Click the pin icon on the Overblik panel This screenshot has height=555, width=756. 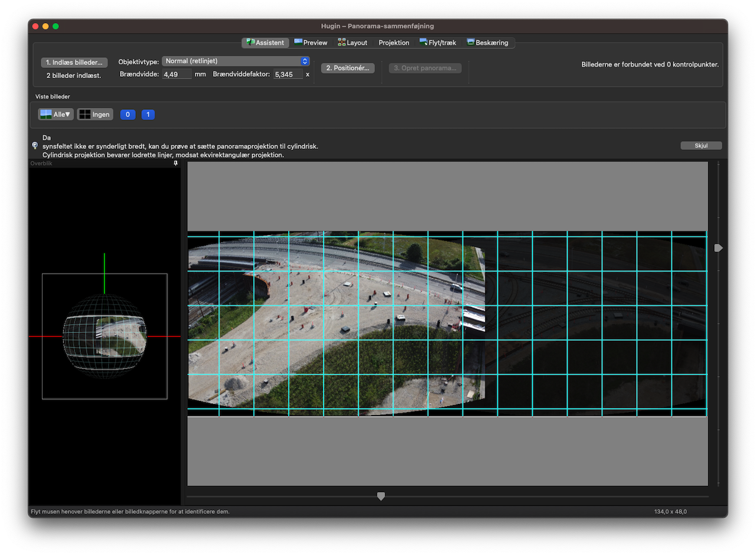coord(175,163)
